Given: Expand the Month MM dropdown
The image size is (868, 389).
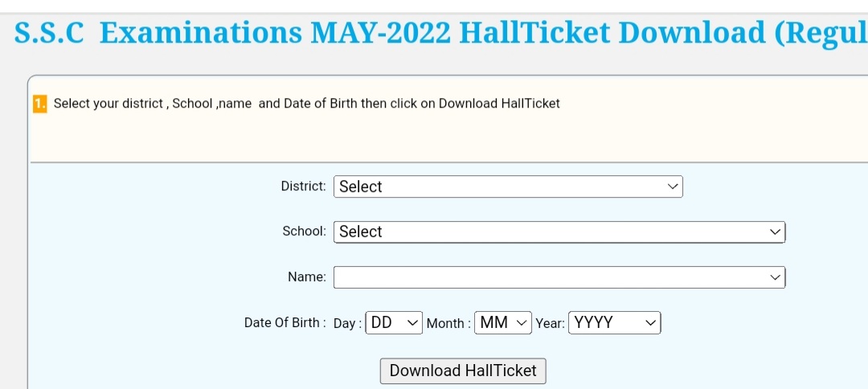Looking at the screenshot, I should (503, 323).
